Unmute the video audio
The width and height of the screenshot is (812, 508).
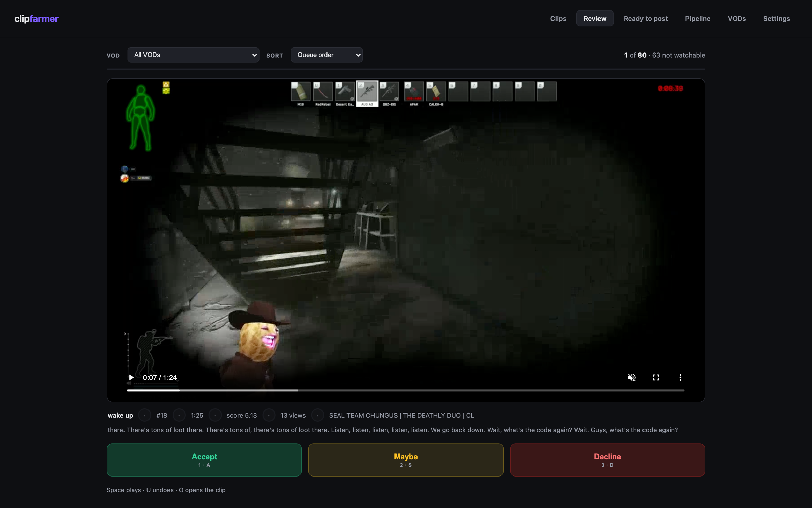632,377
